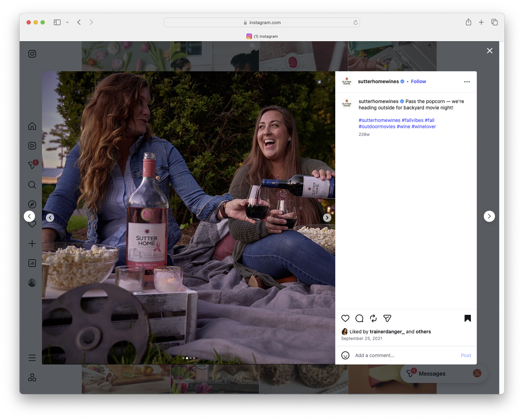Open the #fallvibes hashtag link
Screen dimensions: 524x420
pyautogui.click(x=413, y=120)
